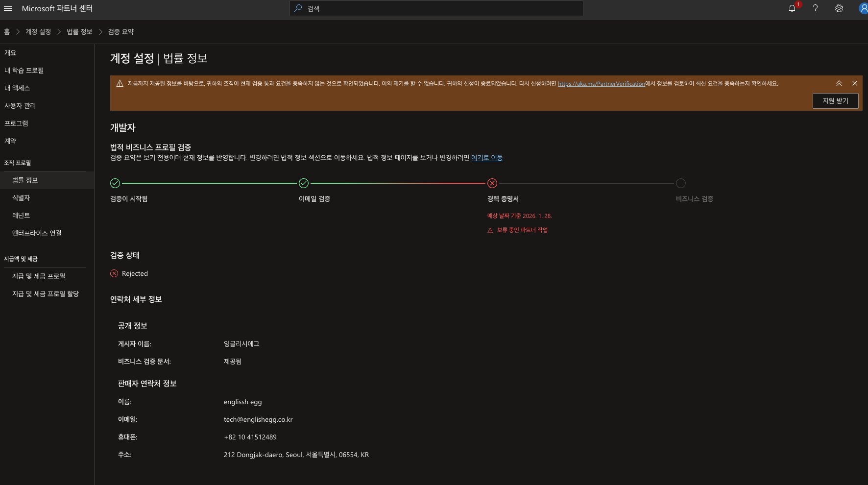Click the red 보류 중인 파트너 작업 text
This screenshot has width=868, height=485.
click(x=522, y=230)
